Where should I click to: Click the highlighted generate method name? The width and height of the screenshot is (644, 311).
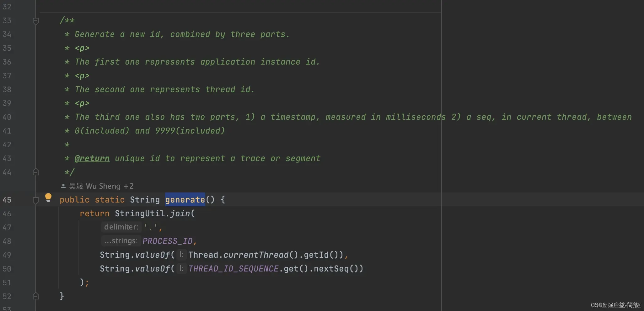(x=185, y=200)
